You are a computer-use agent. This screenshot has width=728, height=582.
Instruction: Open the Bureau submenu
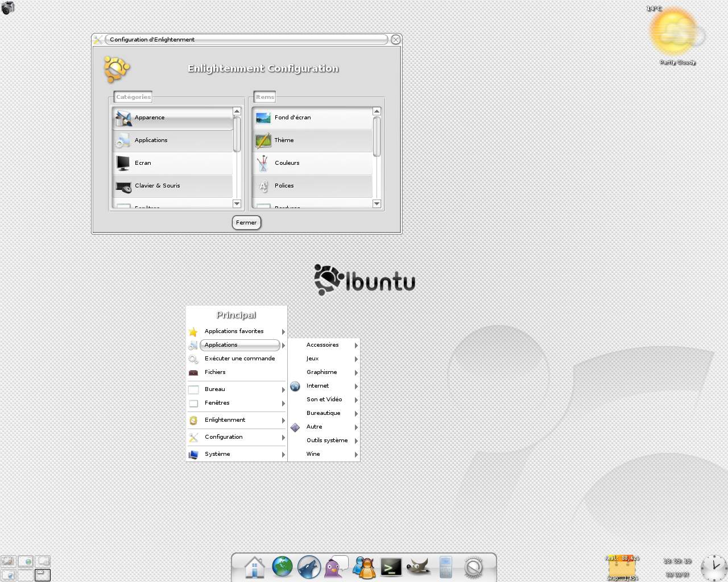pos(237,389)
